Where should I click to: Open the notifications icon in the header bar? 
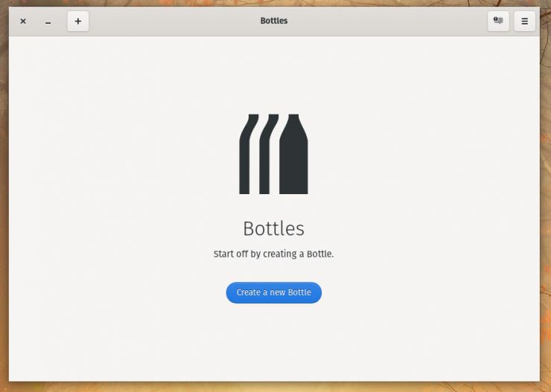pos(498,21)
